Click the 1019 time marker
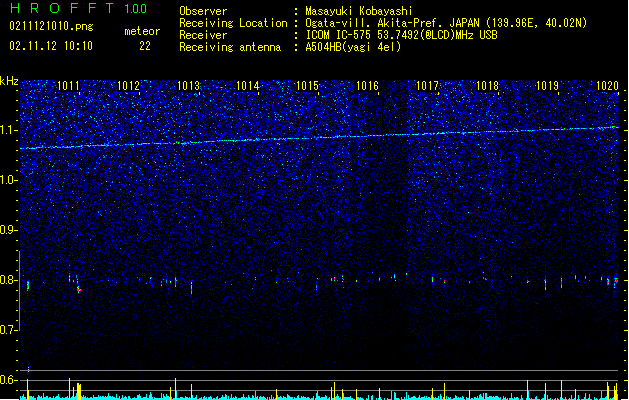 (x=547, y=86)
